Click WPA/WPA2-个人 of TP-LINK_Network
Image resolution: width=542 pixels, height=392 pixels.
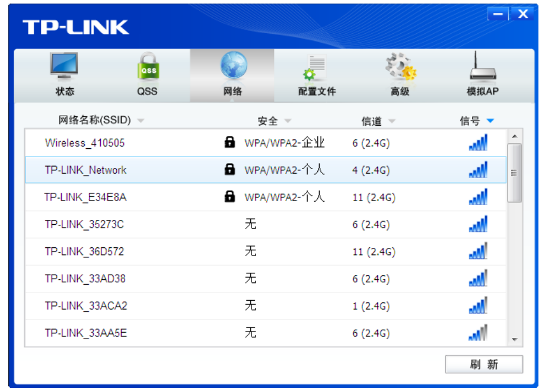click(285, 170)
